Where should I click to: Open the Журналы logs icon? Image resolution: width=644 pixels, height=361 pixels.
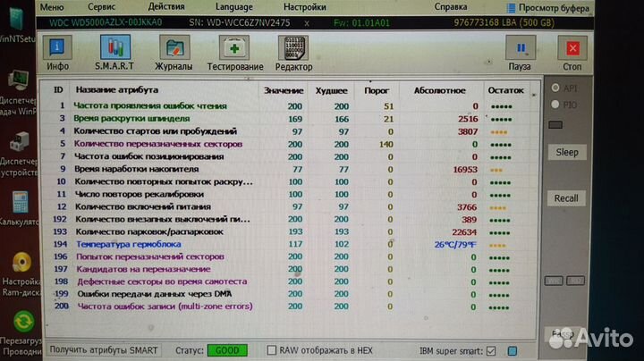coord(173,52)
